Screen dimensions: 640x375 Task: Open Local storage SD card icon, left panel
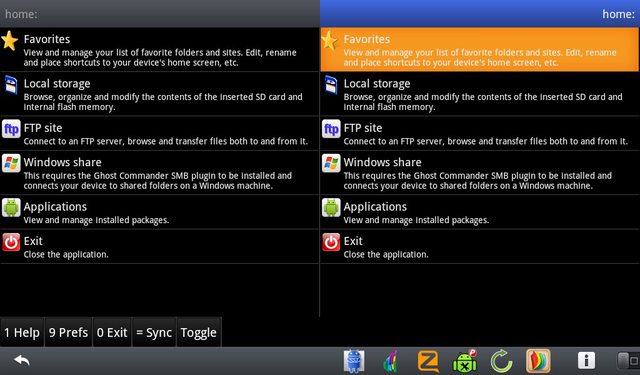[11, 86]
